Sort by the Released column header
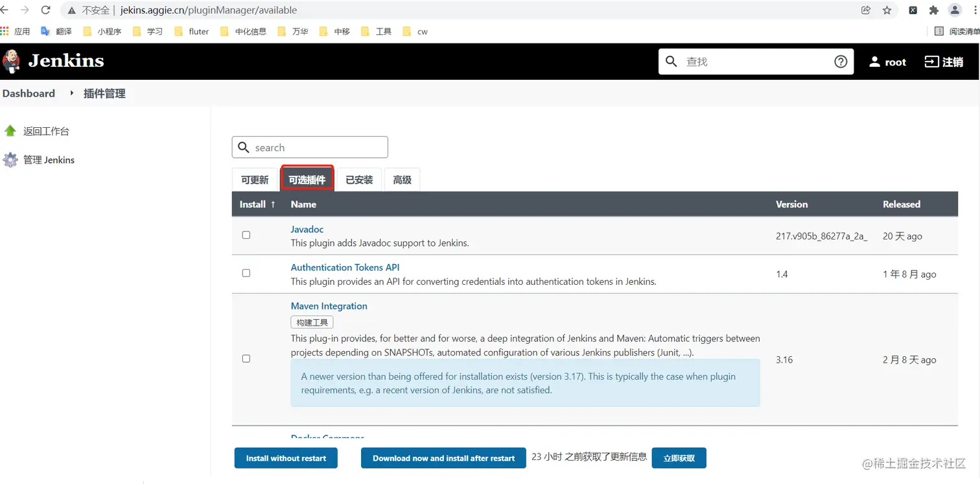The image size is (980, 484). click(x=902, y=204)
